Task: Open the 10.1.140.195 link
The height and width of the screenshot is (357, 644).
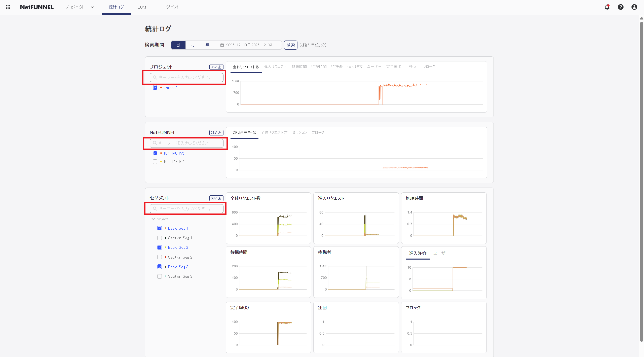Action: pyautogui.click(x=174, y=153)
